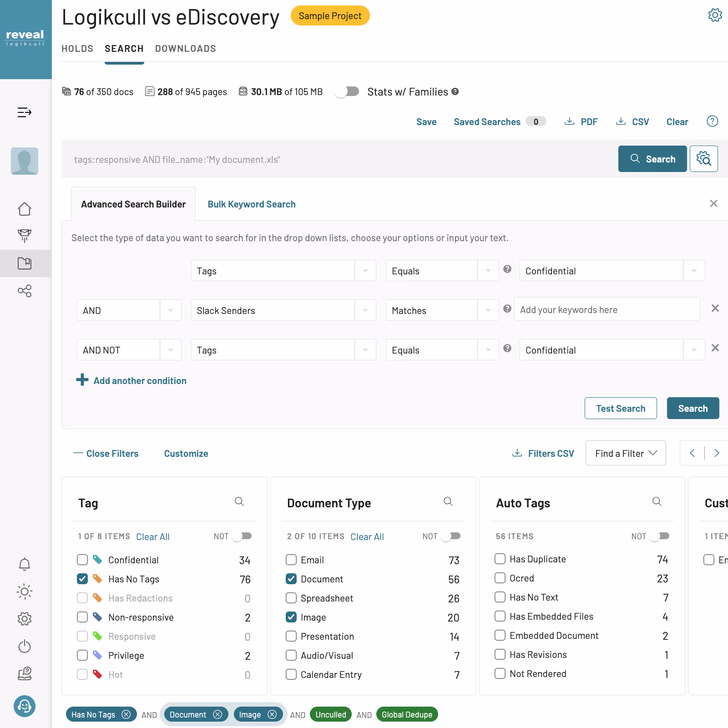The height and width of the screenshot is (728, 728).
Task: Remove the AND NOT Tags condition row
Action: pyautogui.click(x=715, y=348)
